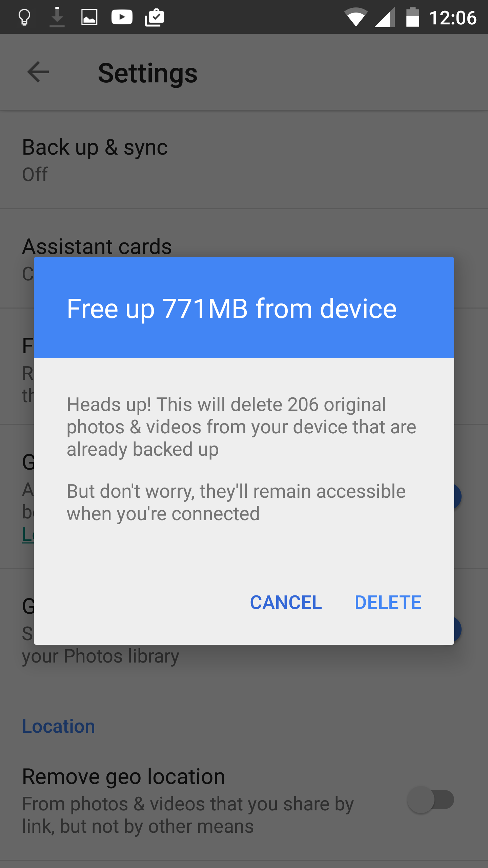Tap the lightbulb icon in status bar
This screenshot has width=488, height=868.
point(24,17)
